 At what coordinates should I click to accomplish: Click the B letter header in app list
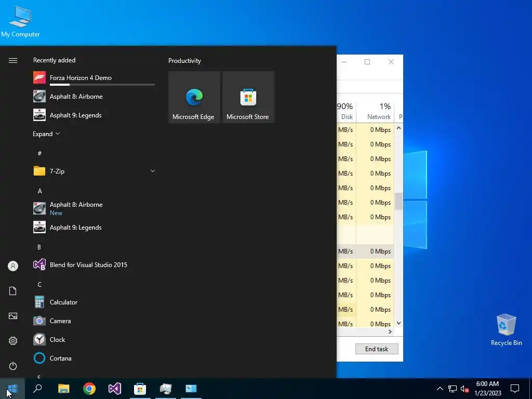coord(39,247)
